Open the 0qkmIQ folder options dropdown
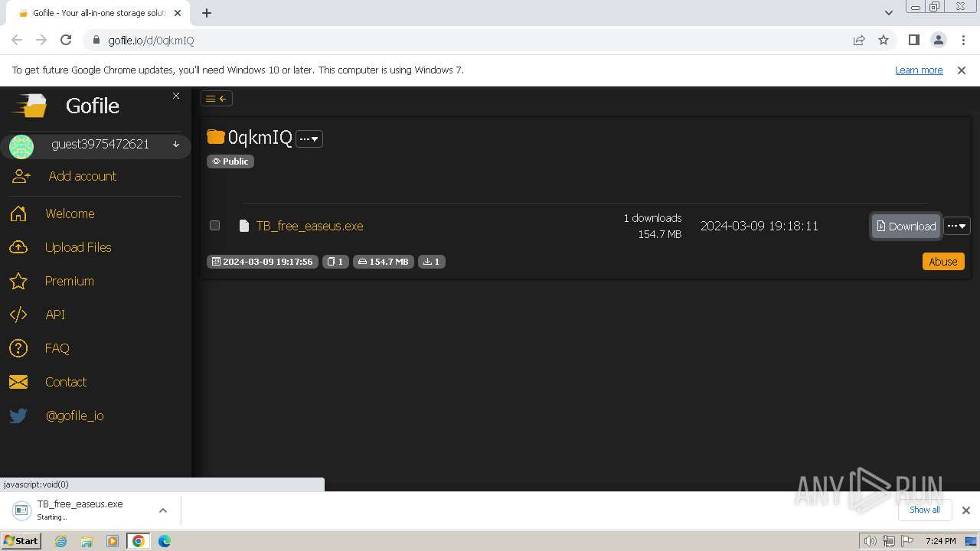The height and width of the screenshot is (551, 980). (309, 139)
